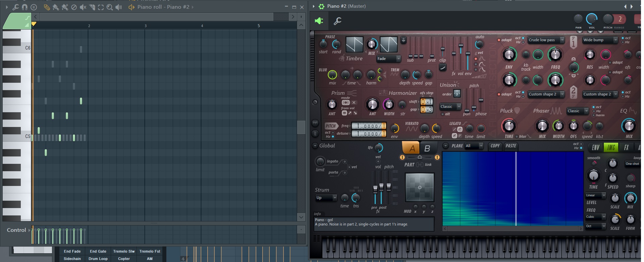The width and height of the screenshot is (644, 262).
Task: Toggle the snap magnet icon
Action: pyautogui.click(x=24, y=7)
